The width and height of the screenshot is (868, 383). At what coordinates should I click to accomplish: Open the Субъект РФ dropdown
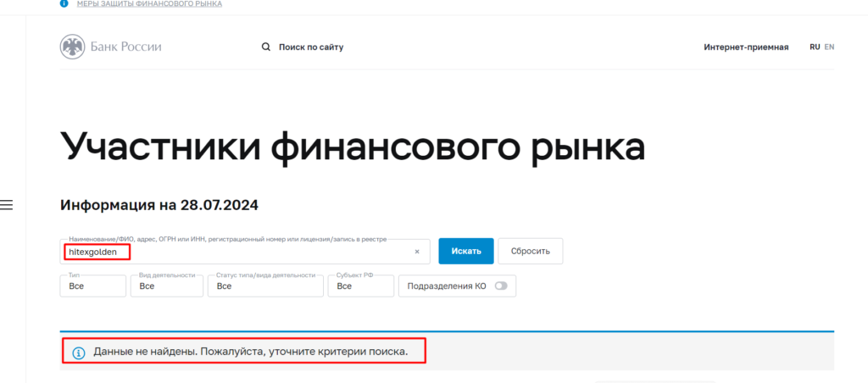coord(361,286)
